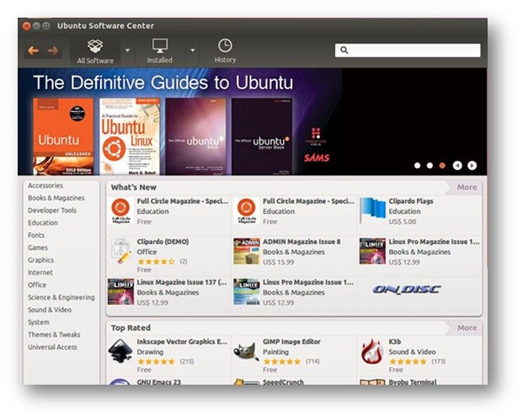This screenshot has width=523, height=420.
Task: Select the orange third banner dot
Action: pyautogui.click(x=442, y=165)
